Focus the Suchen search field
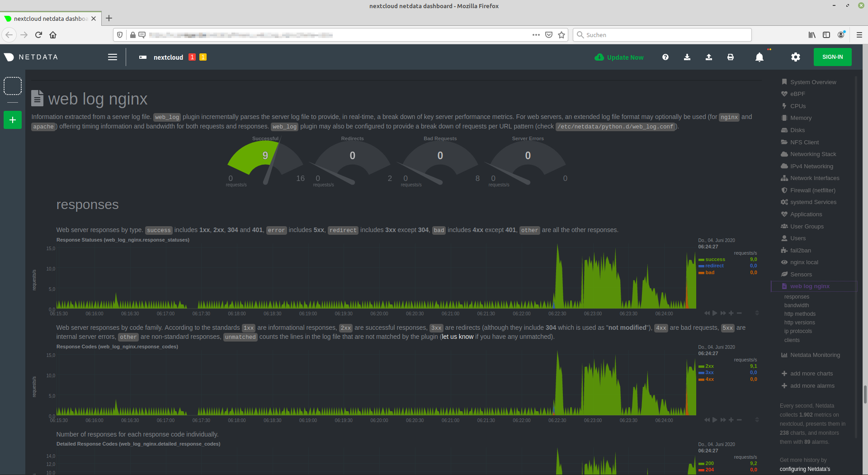 point(663,35)
